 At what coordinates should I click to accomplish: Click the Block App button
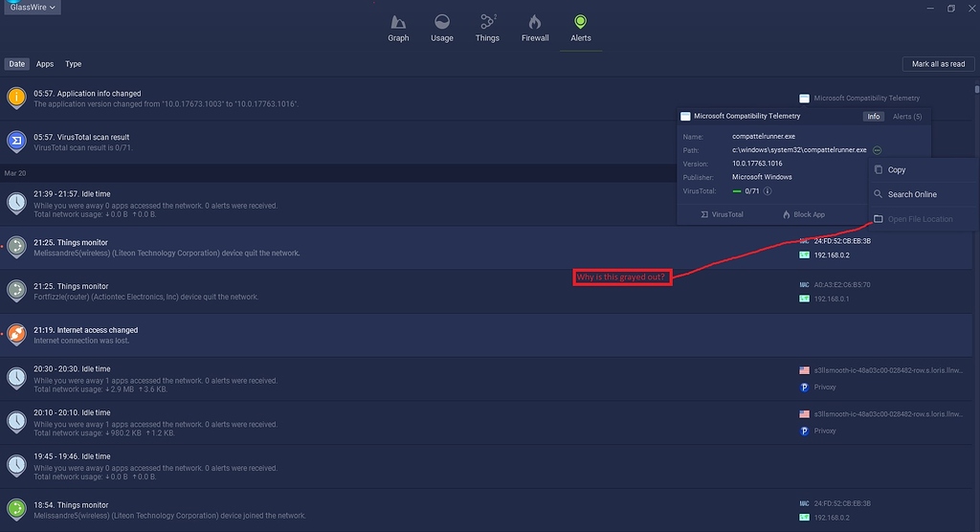[803, 214]
